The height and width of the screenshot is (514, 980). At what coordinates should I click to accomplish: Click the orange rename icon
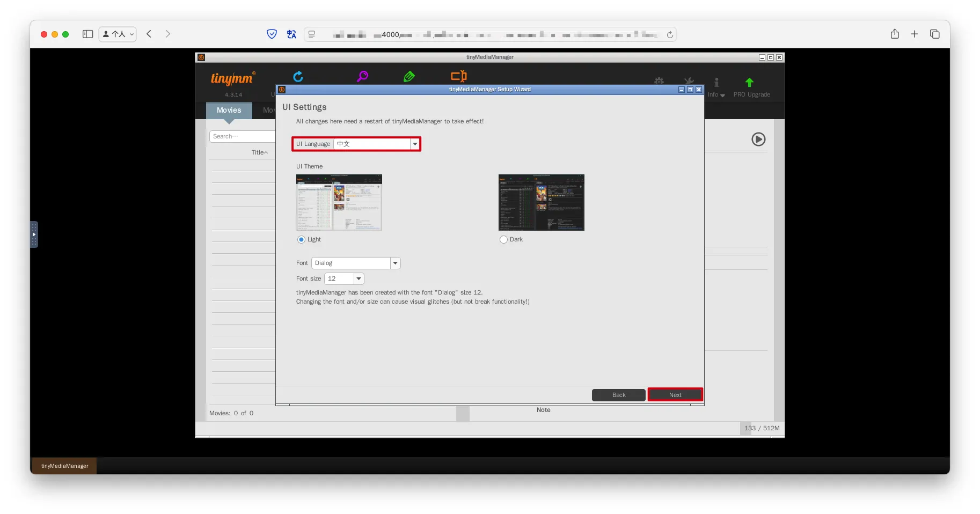[458, 76]
